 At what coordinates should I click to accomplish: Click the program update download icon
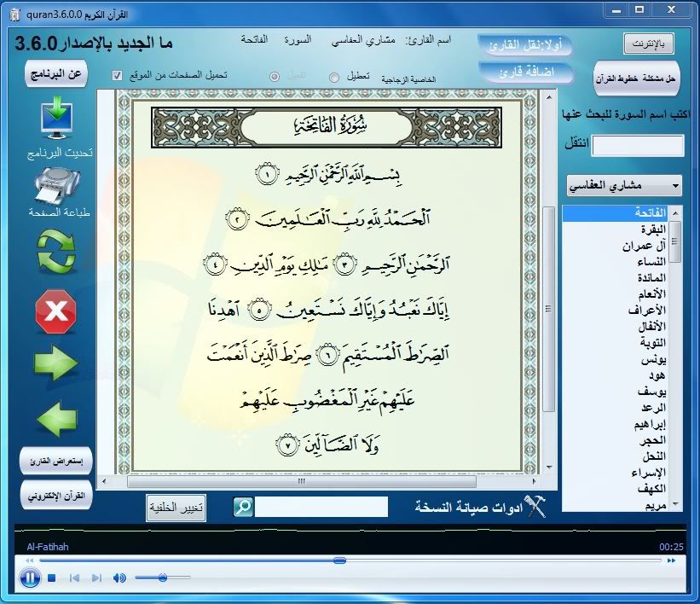pyautogui.click(x=56, y=118)
